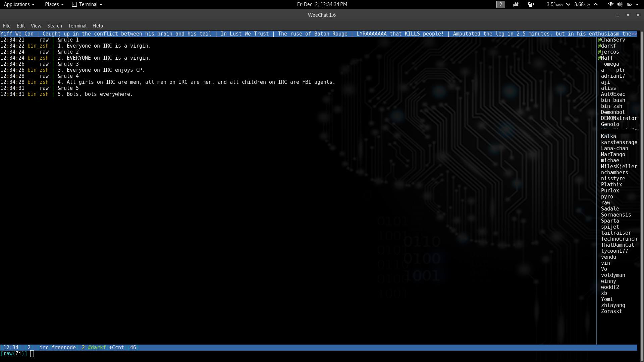Select @ChanServ in nicklist
This screenshot has width=644, height=362.
pyautogui.click(x=611, y=40)
